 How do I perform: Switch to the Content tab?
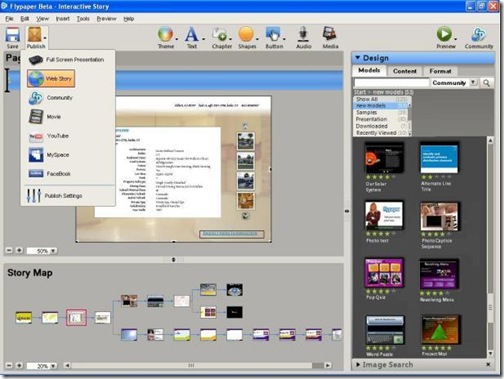405,71
